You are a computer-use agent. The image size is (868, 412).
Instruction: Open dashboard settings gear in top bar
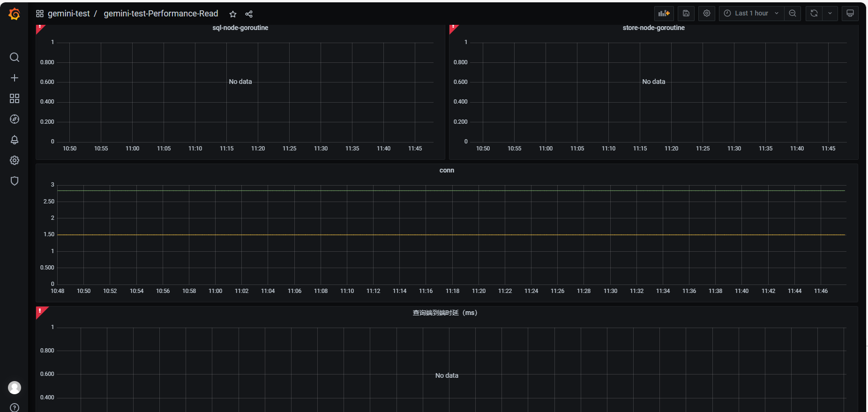(707, 13)
